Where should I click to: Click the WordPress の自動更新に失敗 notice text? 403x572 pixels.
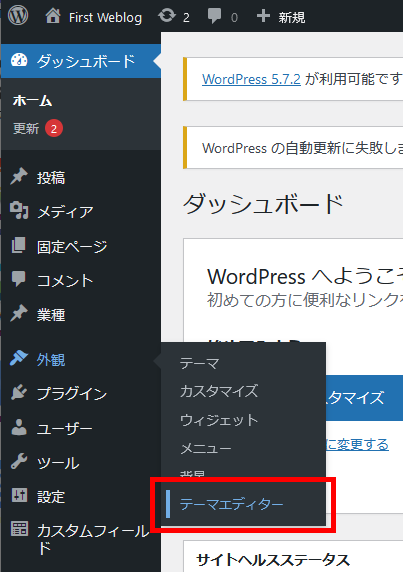302,148
